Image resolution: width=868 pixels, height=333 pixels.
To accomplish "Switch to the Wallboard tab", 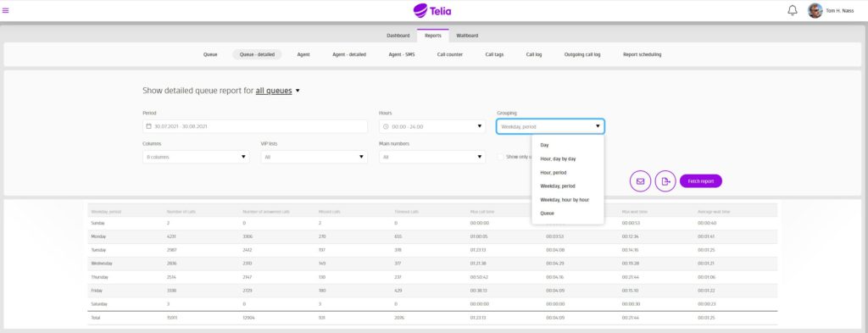I will pyautogui.click(x=467, y=36).
